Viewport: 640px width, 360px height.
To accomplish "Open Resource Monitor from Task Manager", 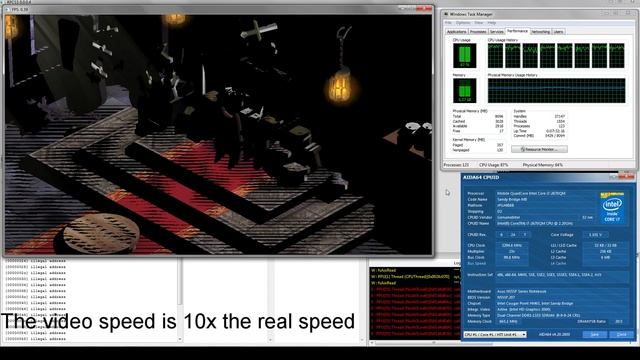I will coord(539,149).
